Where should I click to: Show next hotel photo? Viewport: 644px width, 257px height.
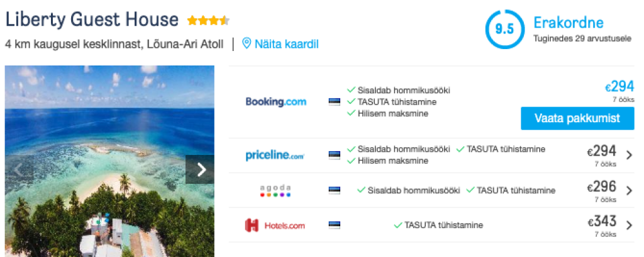tap(201, 169)
